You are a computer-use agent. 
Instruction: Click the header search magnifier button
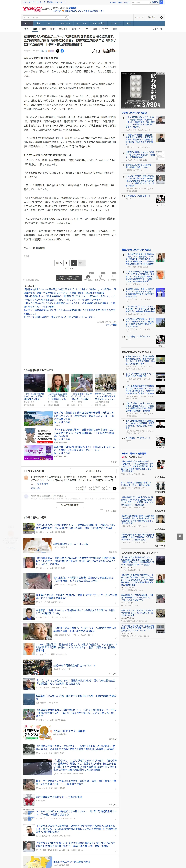click(161, 2)
